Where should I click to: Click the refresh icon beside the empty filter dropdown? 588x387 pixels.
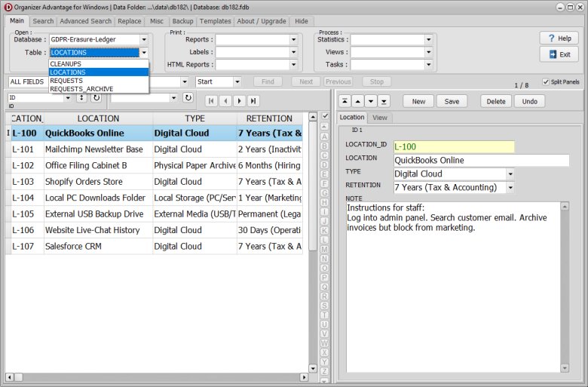click(188, 97)
